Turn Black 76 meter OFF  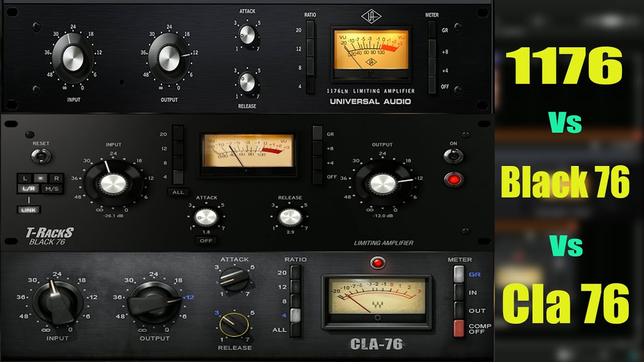[x=317, y=177]
